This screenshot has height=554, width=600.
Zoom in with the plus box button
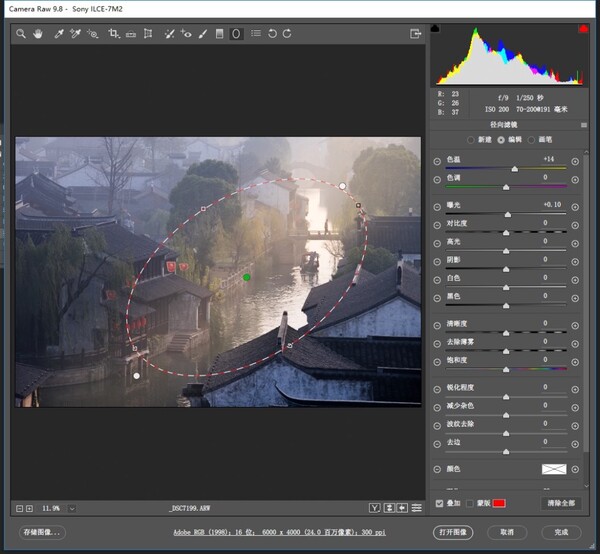(x=29, y=508)
